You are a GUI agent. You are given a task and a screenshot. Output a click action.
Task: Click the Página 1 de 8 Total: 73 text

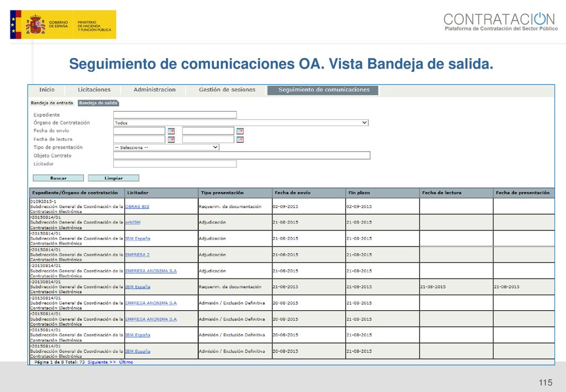point(60,362)
